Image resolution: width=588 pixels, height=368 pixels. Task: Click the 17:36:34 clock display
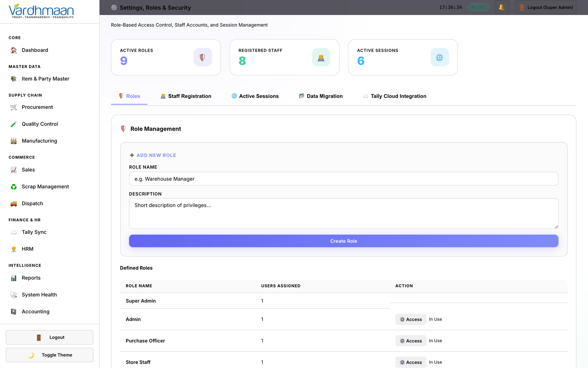click(451, 7)
